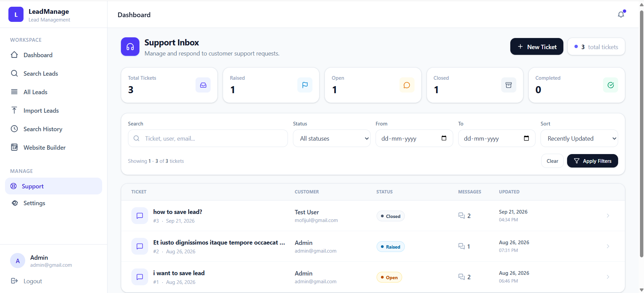Click the ticket search input field
Screen dimensions: 644x293
pyautogui.click(x=208, y=138)
